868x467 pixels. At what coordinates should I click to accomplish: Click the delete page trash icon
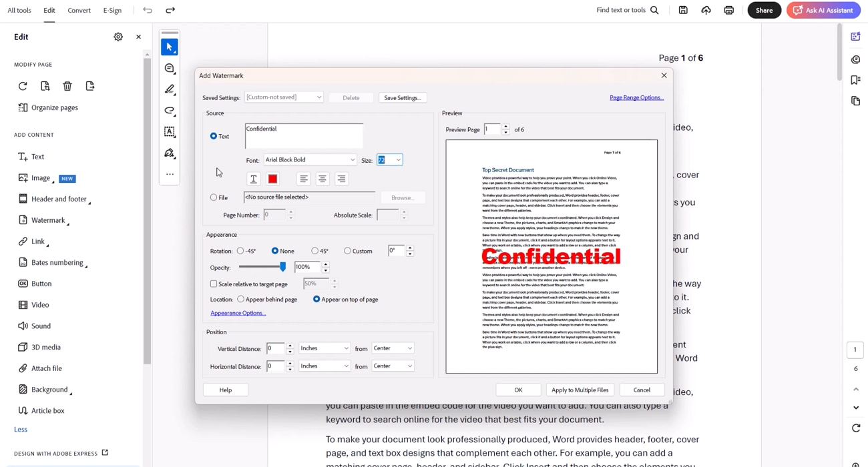coord(67,86)
